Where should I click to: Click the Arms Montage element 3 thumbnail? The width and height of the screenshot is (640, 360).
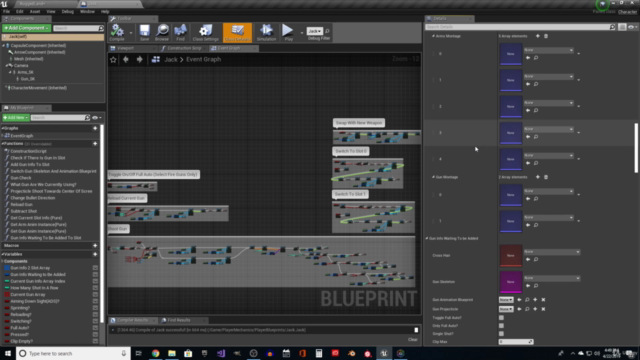point(511,133)
